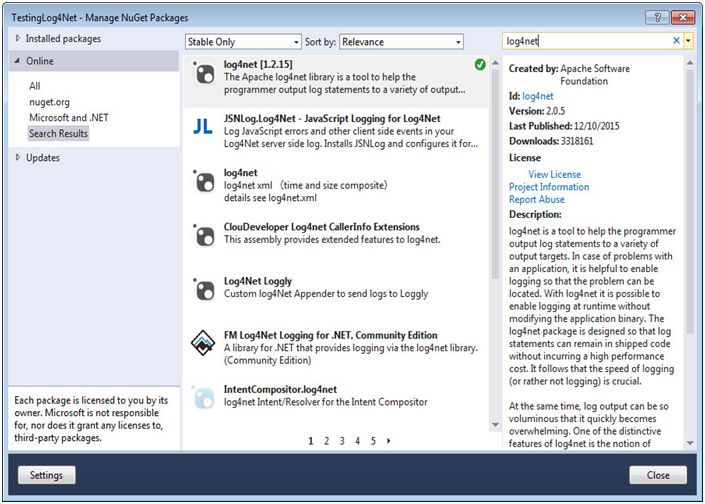Click the details pane scroll up arrow
Image resolution: width=705 pixels, height=504 pixels.
690,62
